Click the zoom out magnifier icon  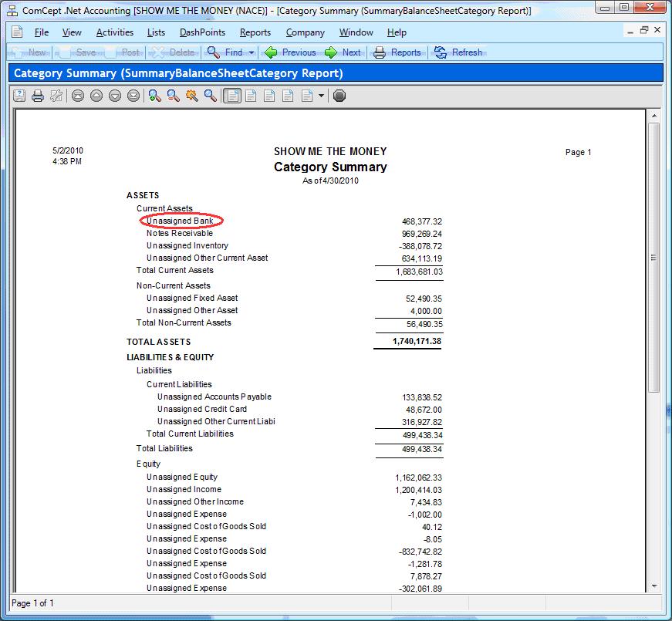click(x=174, y=96)
